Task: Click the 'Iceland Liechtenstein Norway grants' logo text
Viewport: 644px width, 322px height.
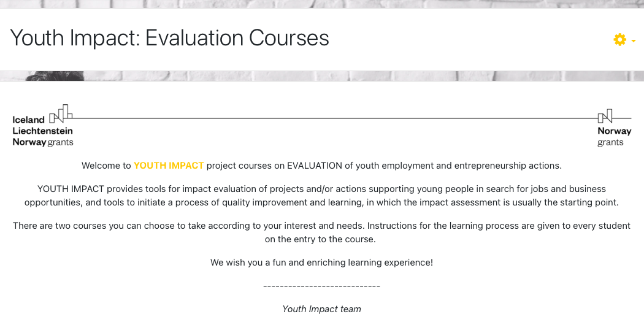Action: [x=42, y=131]
